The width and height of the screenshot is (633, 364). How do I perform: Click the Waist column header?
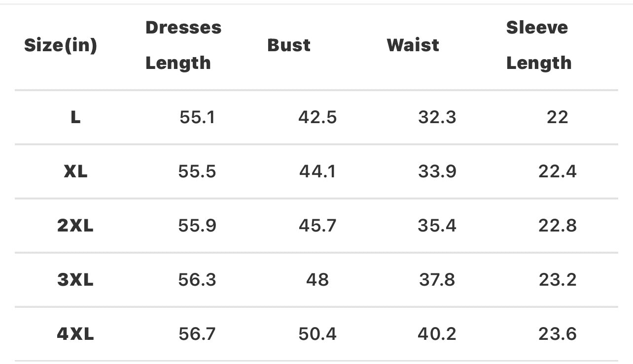click(413, 45)
